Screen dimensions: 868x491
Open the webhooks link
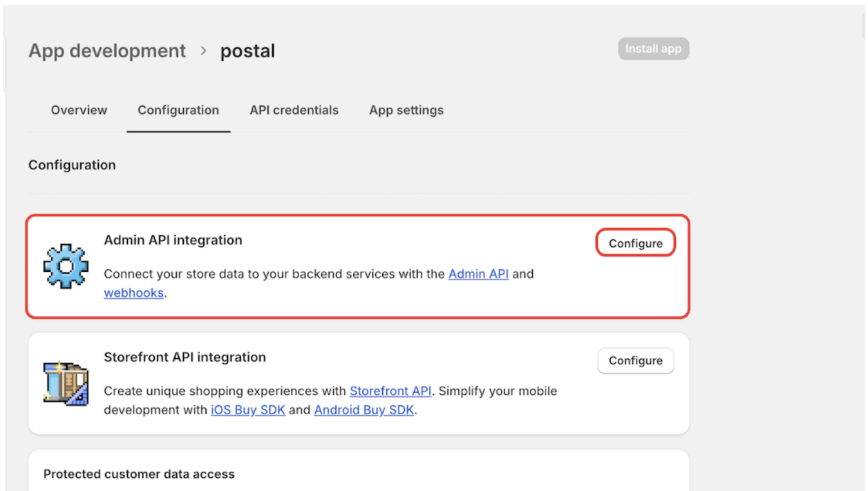133,293
